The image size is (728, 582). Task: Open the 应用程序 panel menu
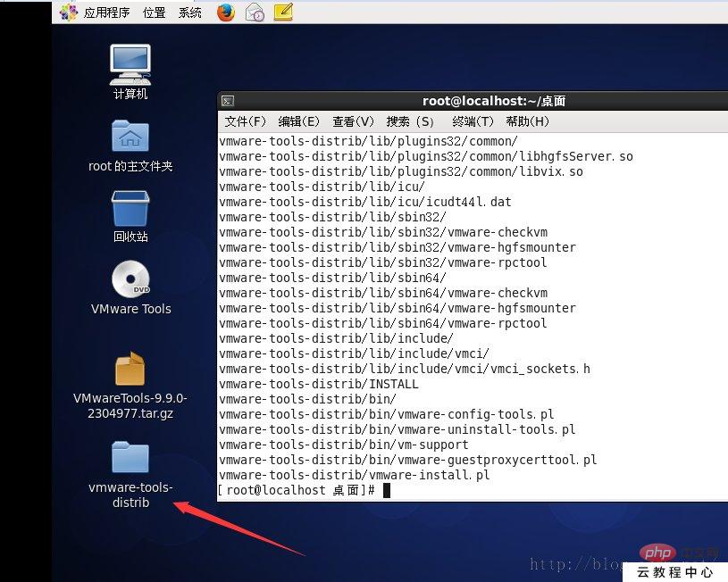click(107, 12)
